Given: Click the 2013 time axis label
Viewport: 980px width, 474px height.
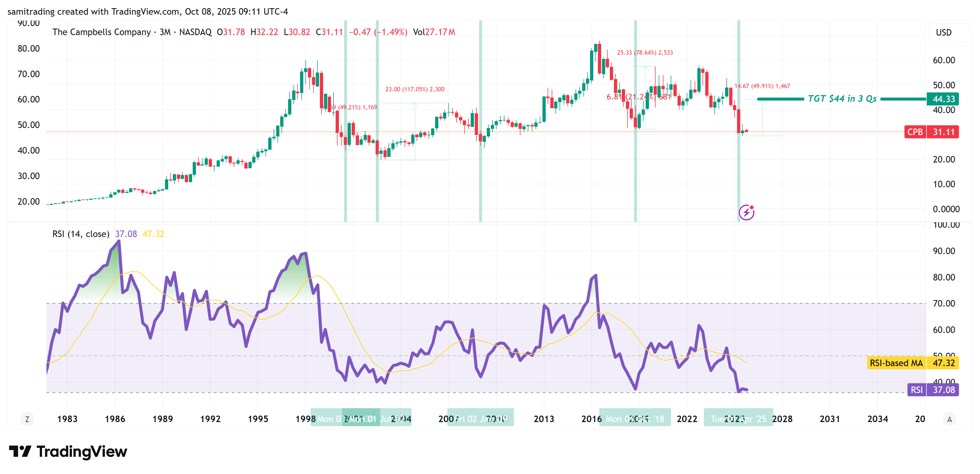Looking at the screenshot, I should 544,419.
